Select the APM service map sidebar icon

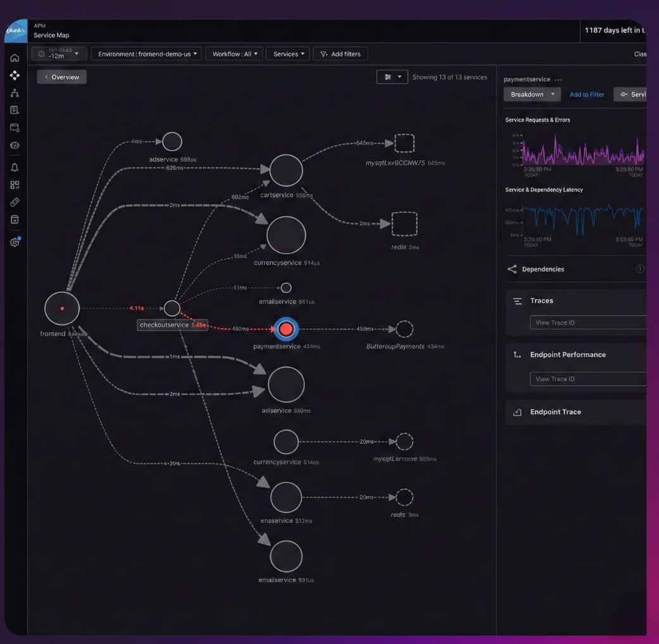point(15,75)
